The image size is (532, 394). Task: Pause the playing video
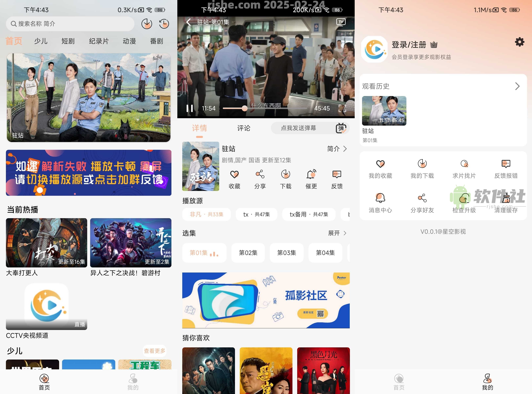[190, 108]
